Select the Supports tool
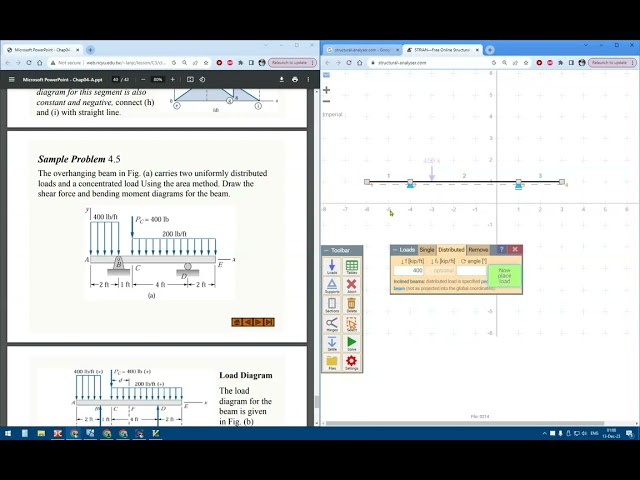Image resolution: width=640 pixels, height=480 pixels. (x=332, y=286)
